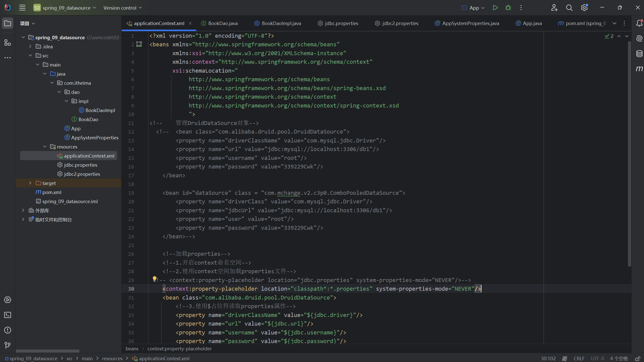Viewport: 644px width, 362px height.
Task: Toggle read-only lock in status bar
Action: click(638, 358)
